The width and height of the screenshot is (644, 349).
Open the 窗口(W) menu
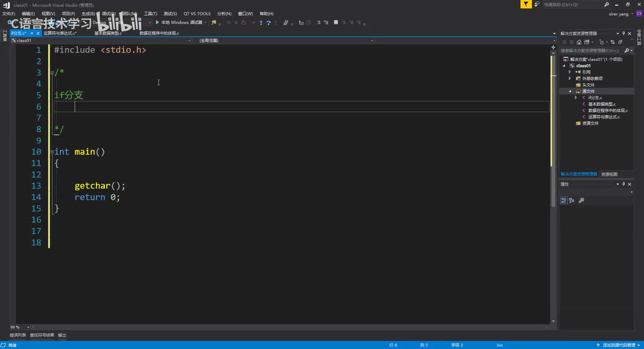(x=246, y=14)
